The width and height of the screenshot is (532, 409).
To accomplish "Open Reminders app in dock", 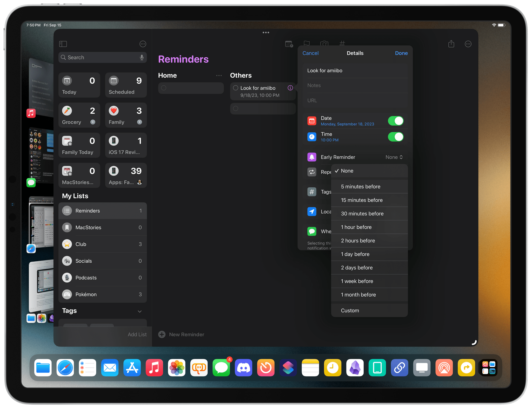I will (x=88, y=367).
